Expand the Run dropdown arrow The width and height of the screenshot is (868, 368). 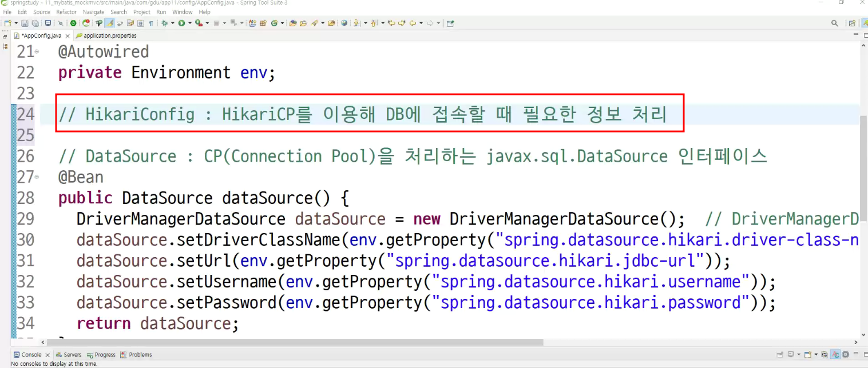[189, 23]
